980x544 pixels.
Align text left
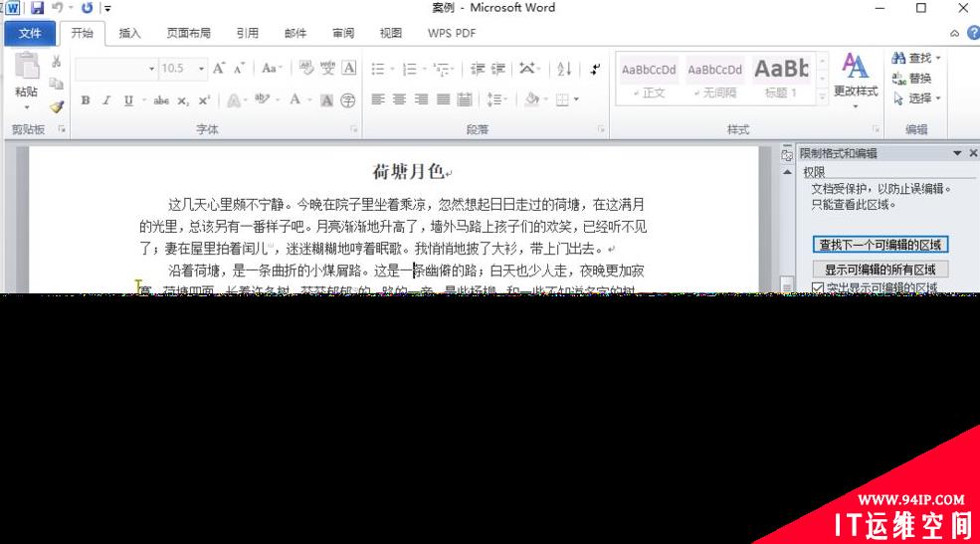tap(378, 99)
